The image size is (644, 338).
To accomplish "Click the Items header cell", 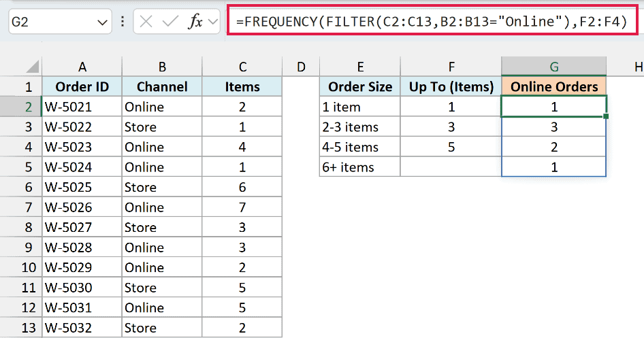I will click(x=242, y=86).
